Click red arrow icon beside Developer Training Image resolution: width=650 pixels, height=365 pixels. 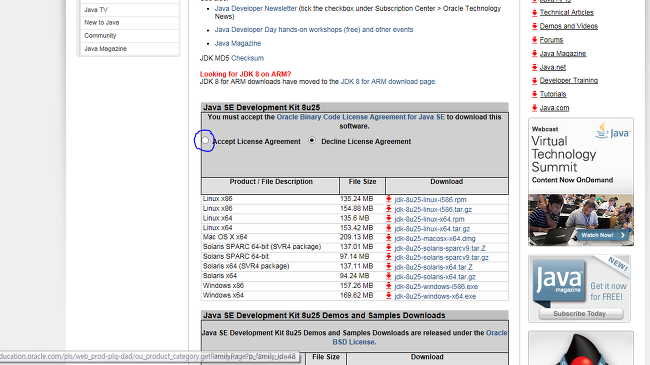point(534,81)
